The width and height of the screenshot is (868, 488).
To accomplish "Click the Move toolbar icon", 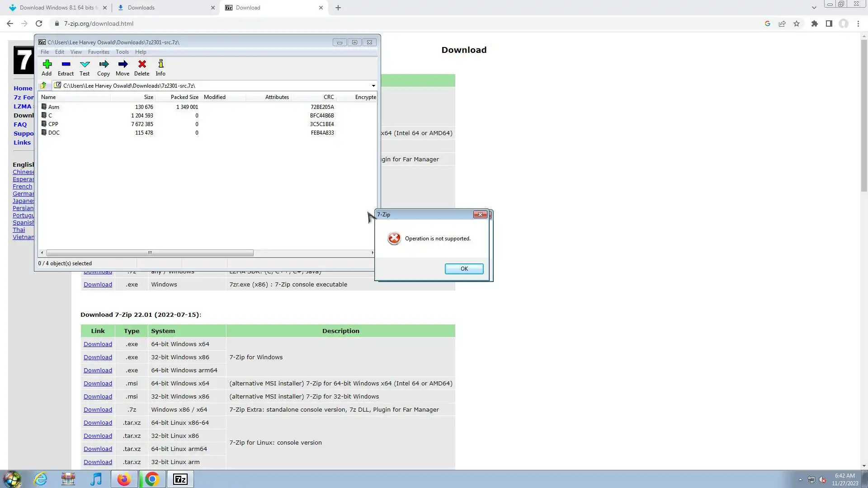I will click(123, 64).
